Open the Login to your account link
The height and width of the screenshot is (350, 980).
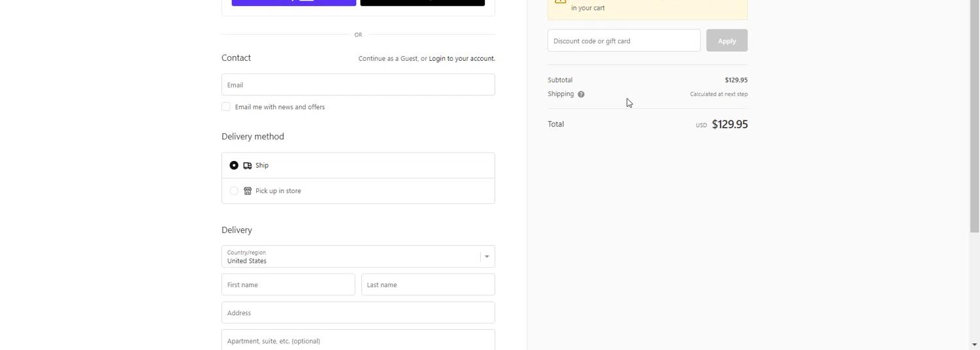click(461, 58)
